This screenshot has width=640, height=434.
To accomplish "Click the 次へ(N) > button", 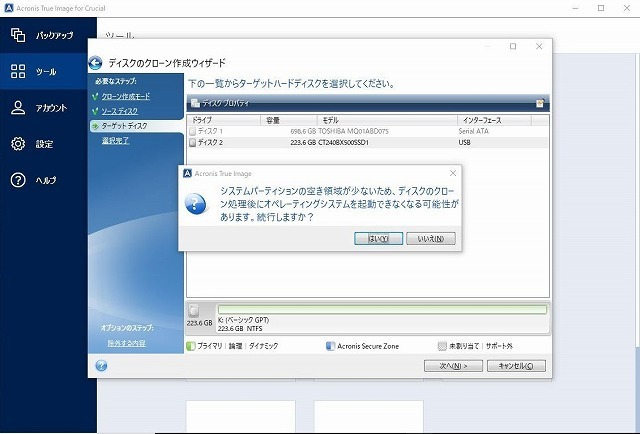I will (453, 366).
